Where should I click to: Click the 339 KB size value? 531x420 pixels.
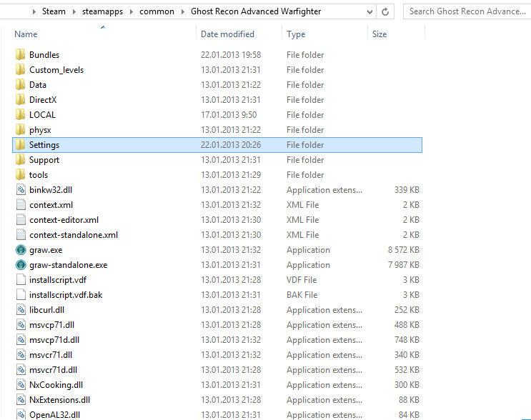tap(407, 190)
